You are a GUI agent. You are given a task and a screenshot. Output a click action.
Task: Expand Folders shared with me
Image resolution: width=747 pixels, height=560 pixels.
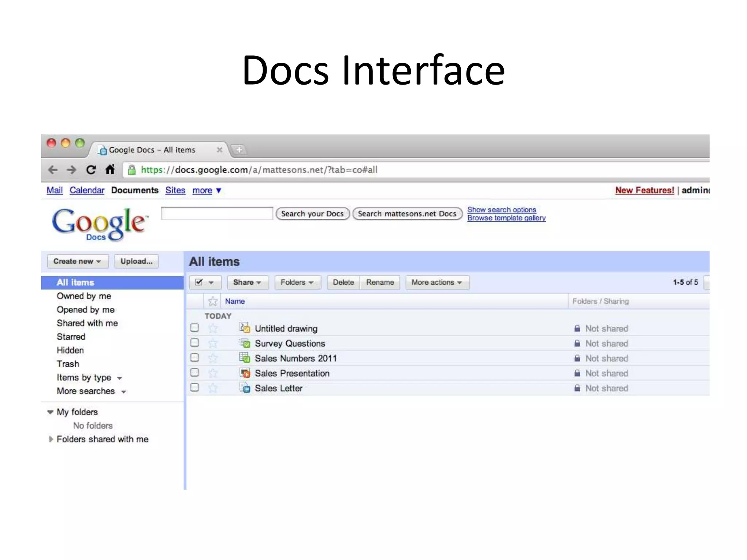(51, 439)
